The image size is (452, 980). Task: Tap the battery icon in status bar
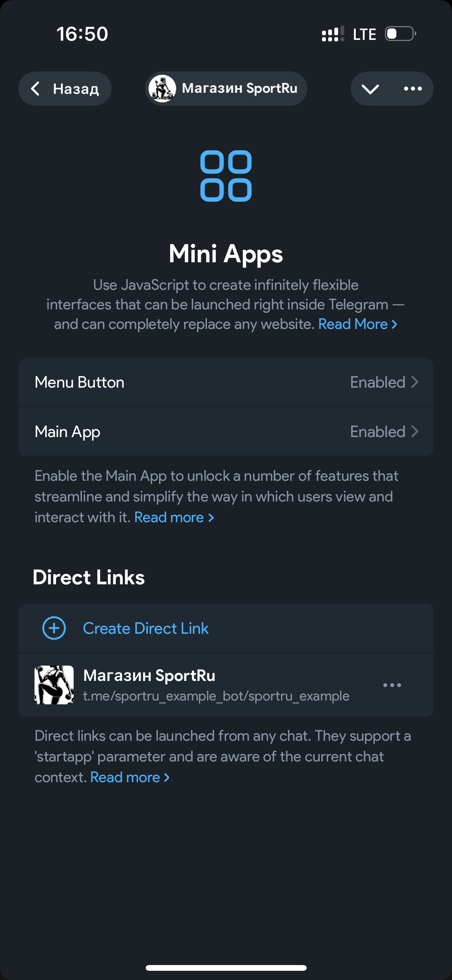point(400,34)
